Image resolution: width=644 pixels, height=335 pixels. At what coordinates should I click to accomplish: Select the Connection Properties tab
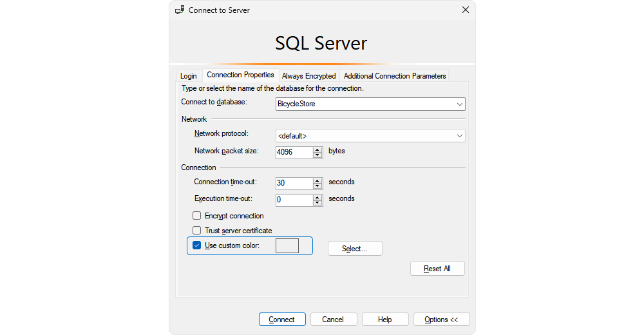click(240, 75)
